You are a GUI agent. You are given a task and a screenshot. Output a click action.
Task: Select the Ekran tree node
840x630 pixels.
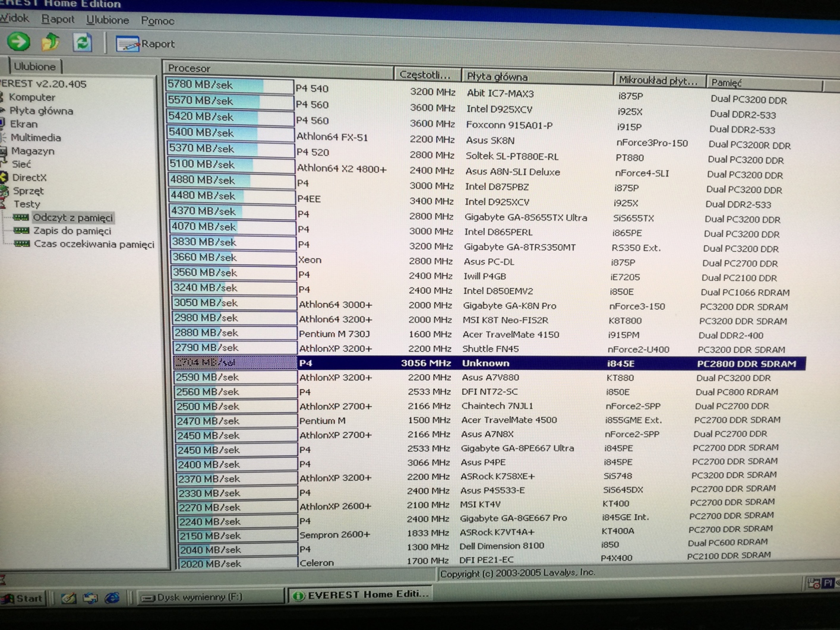23,124
